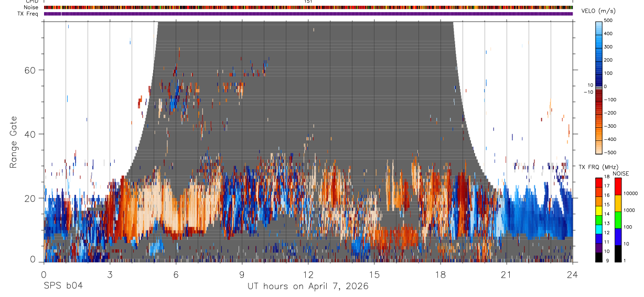Click the "VELO (m/s)" legend title
The image size is (644, 297).
(598, 11)
